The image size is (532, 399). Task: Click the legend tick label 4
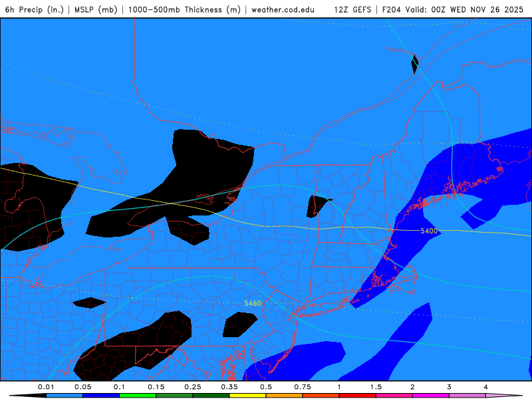[x=486, y=387]
